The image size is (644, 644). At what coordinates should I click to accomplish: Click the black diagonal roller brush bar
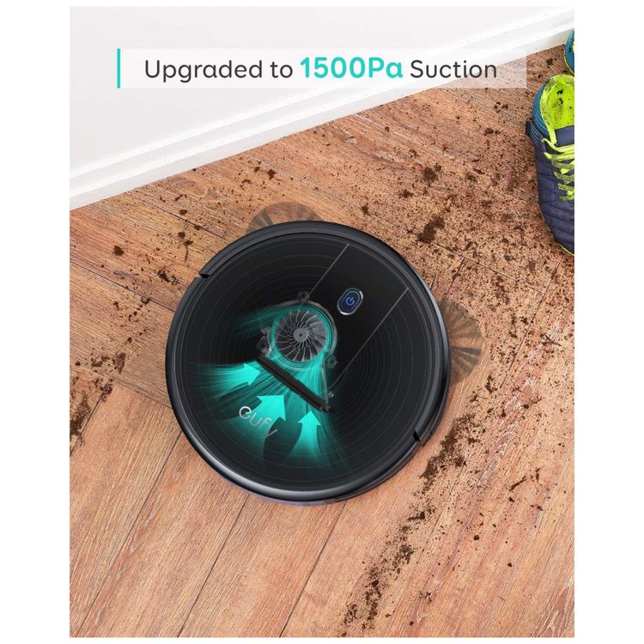point(294,383)
